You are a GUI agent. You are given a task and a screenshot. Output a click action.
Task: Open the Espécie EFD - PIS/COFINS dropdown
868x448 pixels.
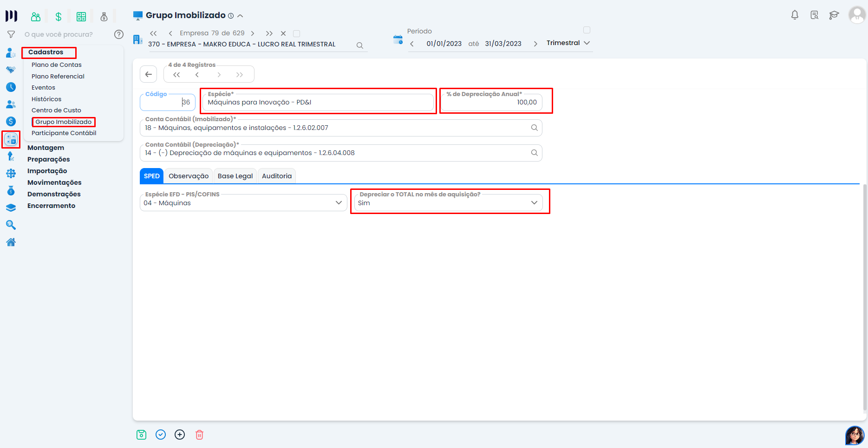coord(339,203)
